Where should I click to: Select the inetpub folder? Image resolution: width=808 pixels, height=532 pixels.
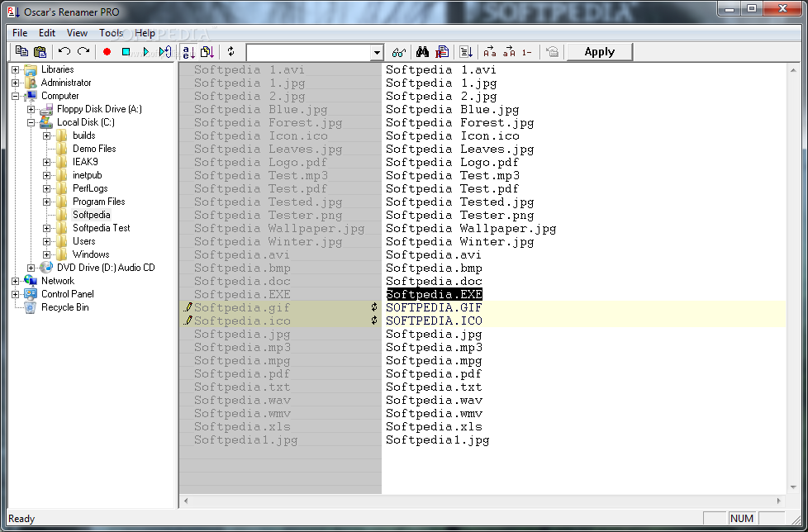click(x=87, y=175)
